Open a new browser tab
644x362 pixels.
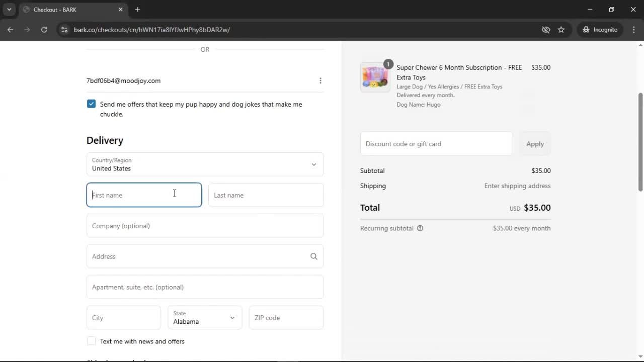point(137,10)
